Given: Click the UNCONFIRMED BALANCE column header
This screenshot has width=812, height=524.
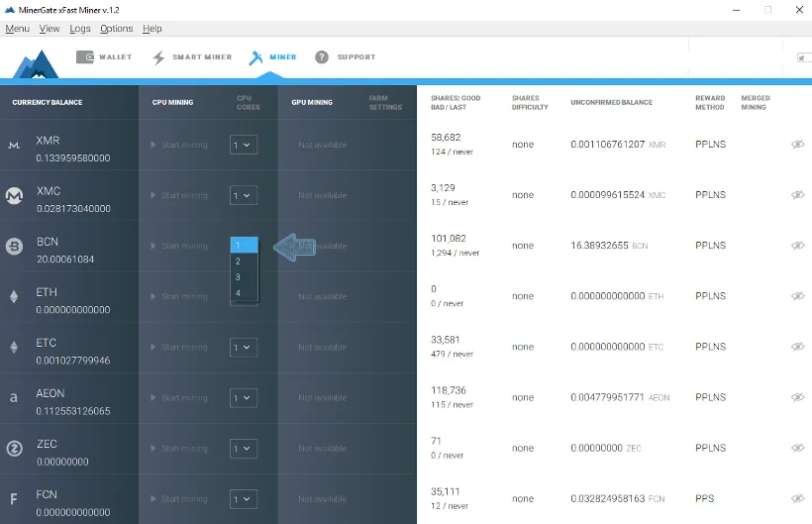Looking at the screenshot, I should tap(612, 103).
